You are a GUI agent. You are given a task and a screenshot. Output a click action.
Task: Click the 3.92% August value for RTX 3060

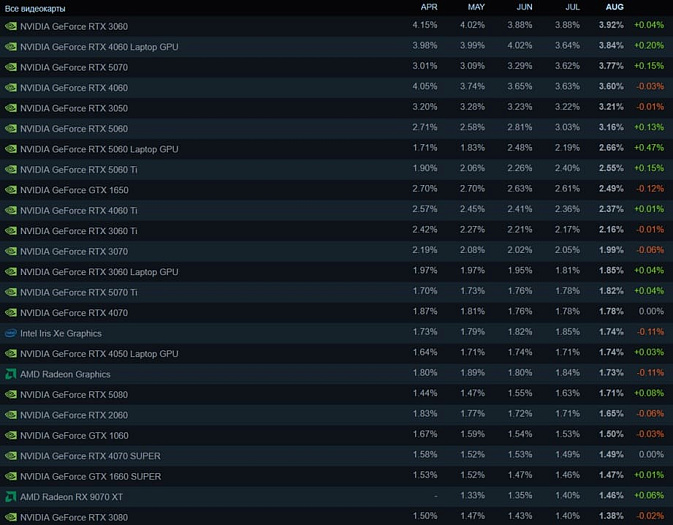[611, 25]
